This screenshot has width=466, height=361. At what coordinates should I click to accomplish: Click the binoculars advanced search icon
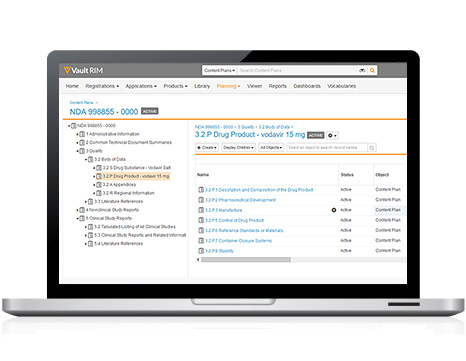point(362,70)
